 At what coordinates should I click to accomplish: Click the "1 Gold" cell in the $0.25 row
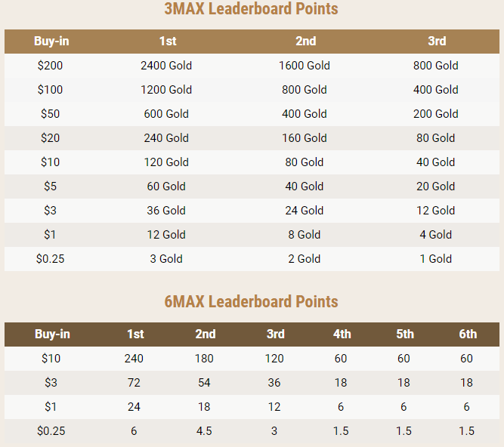coord(436,259)
